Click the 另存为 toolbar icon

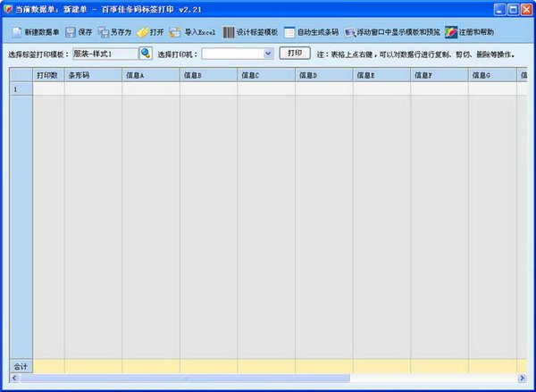[x=104, y=32]
